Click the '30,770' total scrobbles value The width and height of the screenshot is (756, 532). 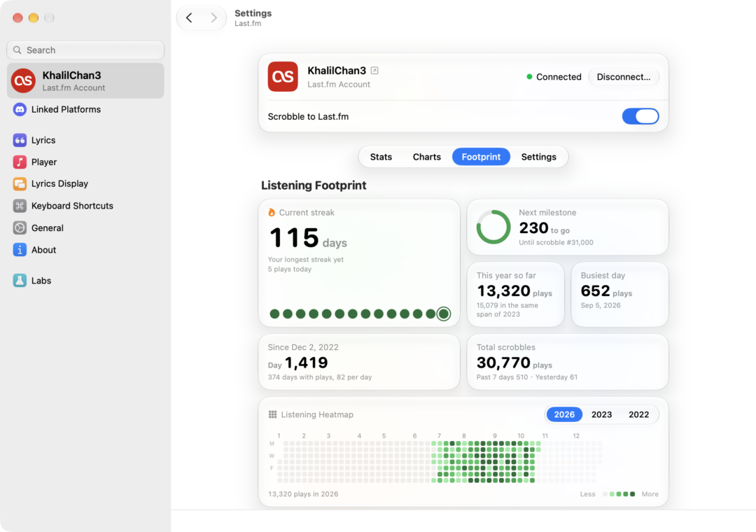tap(503, 363)
